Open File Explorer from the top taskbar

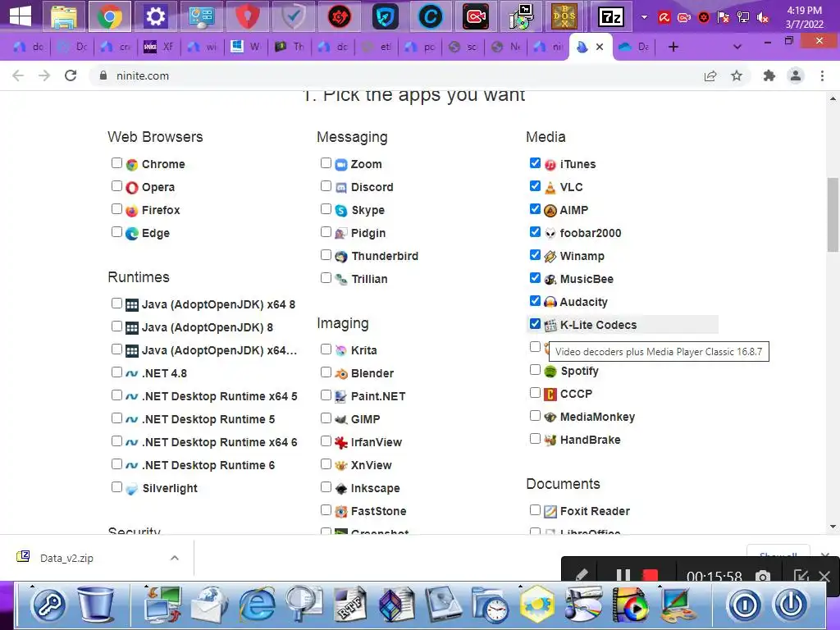(64, 16)
